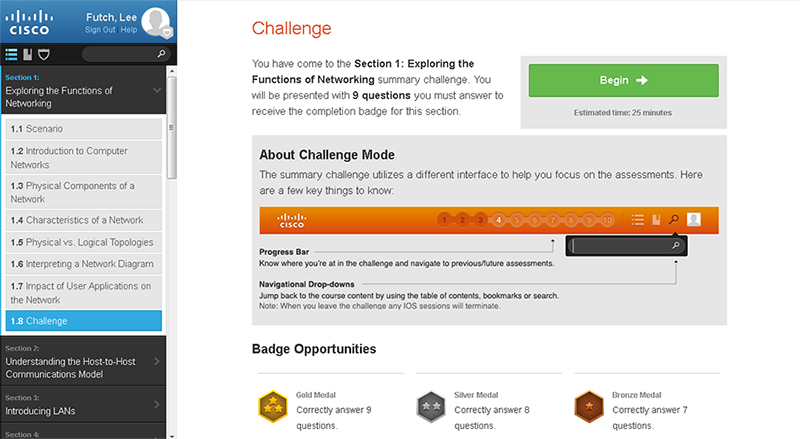Open the Help link

point(129,30)
